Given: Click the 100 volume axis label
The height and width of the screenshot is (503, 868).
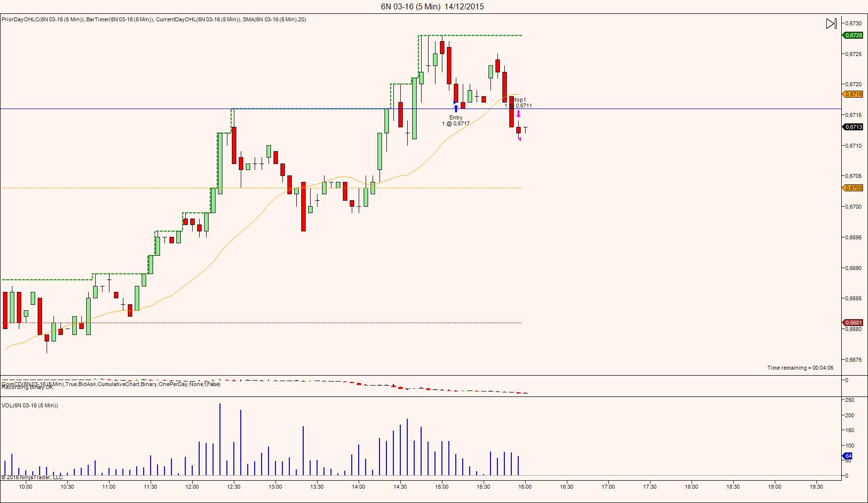Looking at the screenshot, I should pos(850,446).
